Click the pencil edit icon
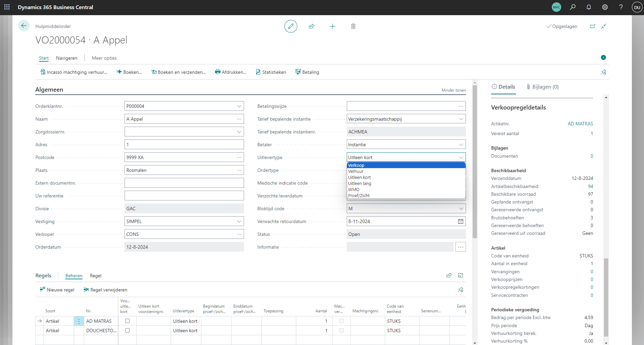Image resolution: width=644 pixels, height=345 pixels. (291, 26)
